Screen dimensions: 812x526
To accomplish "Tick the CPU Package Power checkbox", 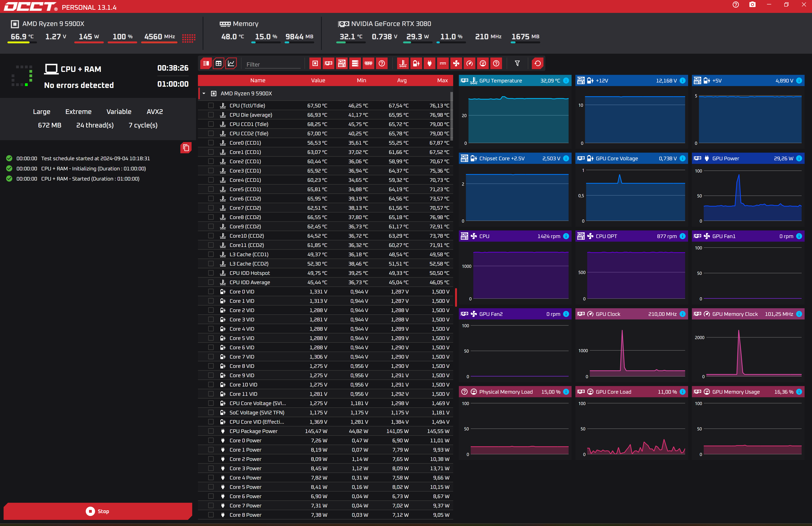I will click(211, 431).
